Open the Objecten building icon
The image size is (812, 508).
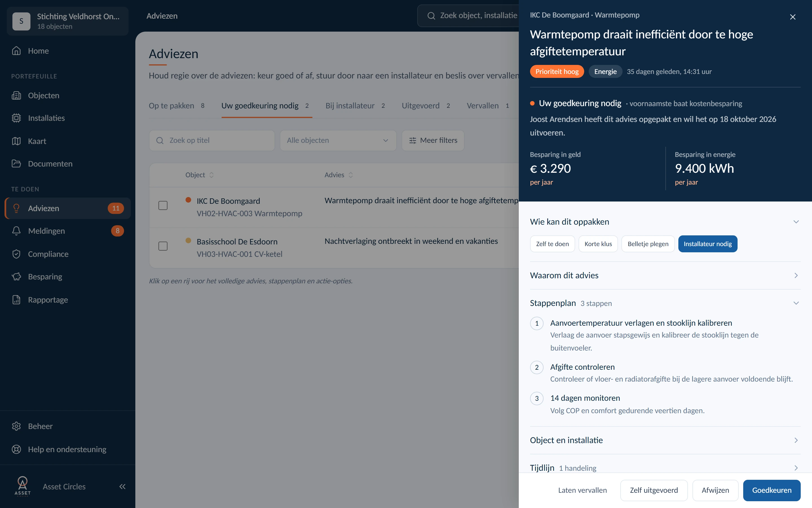pos(16,95)
